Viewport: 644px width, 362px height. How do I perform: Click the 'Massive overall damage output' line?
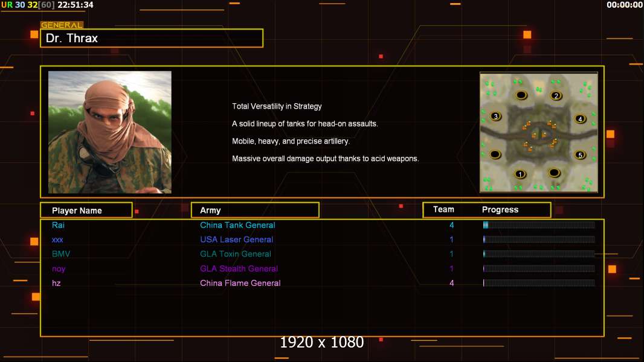tap(325, 159)
